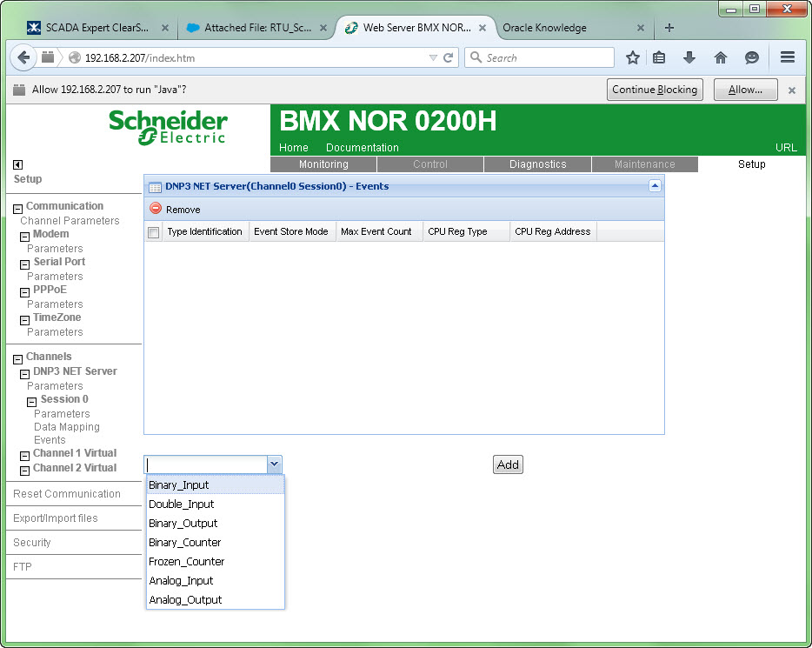812x648 pixels.
Task: Open Events under Session 0
Action: (x=50, y=440)
